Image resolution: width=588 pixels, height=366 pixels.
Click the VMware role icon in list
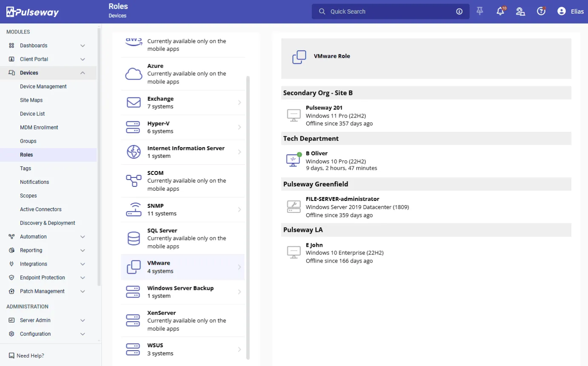(x=134, y=267)
